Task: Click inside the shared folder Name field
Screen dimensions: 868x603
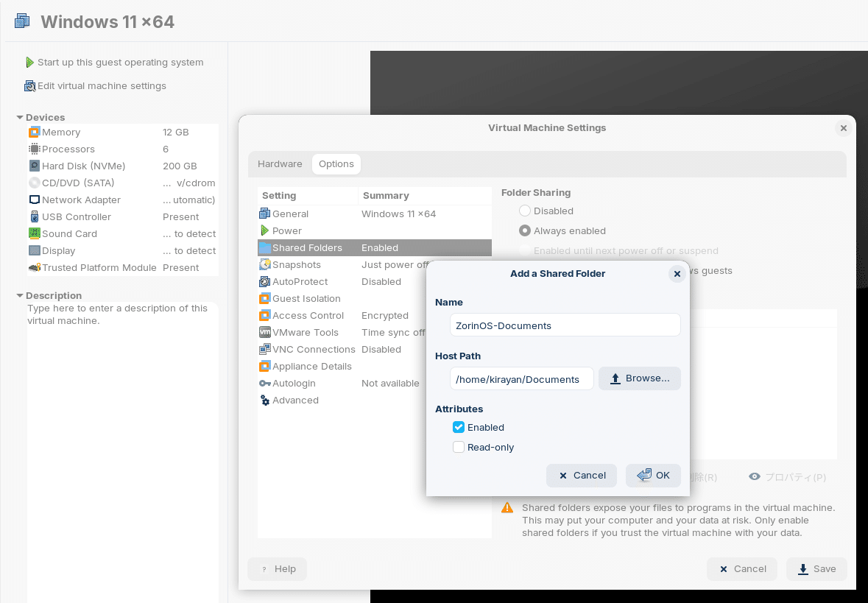Action: (564, 324)
